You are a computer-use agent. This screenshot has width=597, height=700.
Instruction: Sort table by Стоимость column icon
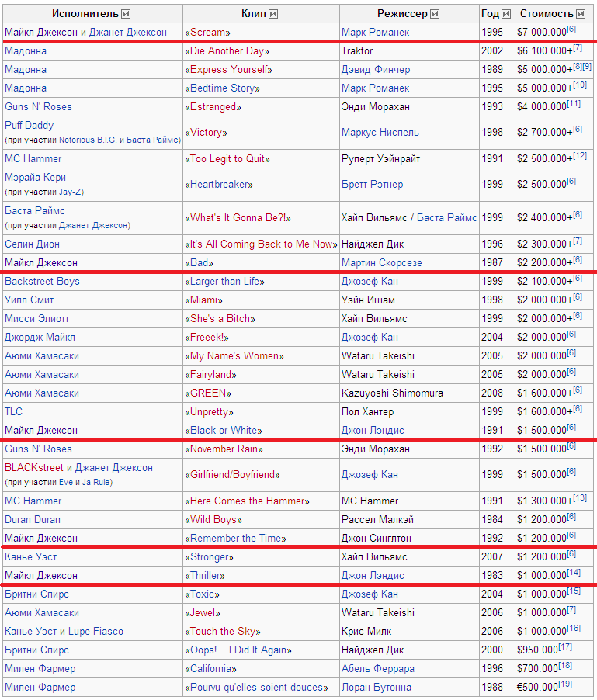click(581, 14)
